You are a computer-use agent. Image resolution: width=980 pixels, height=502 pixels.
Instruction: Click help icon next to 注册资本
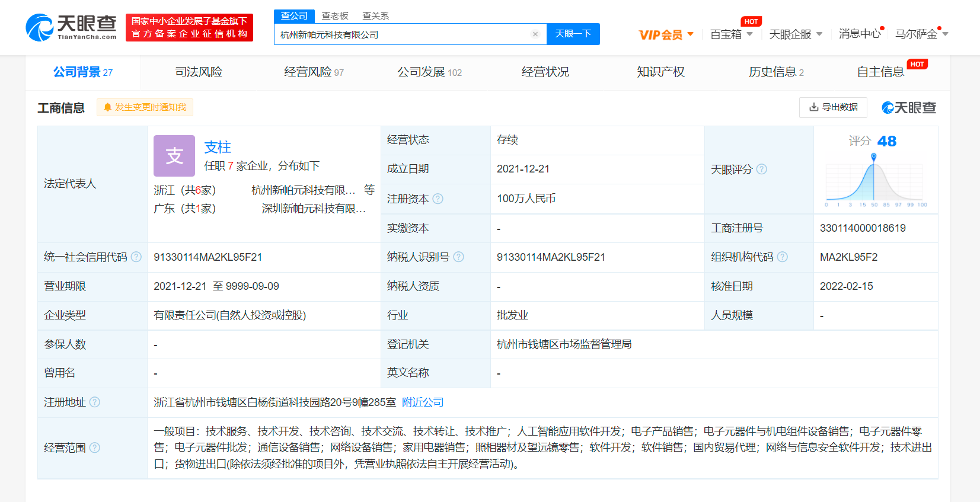438,199
